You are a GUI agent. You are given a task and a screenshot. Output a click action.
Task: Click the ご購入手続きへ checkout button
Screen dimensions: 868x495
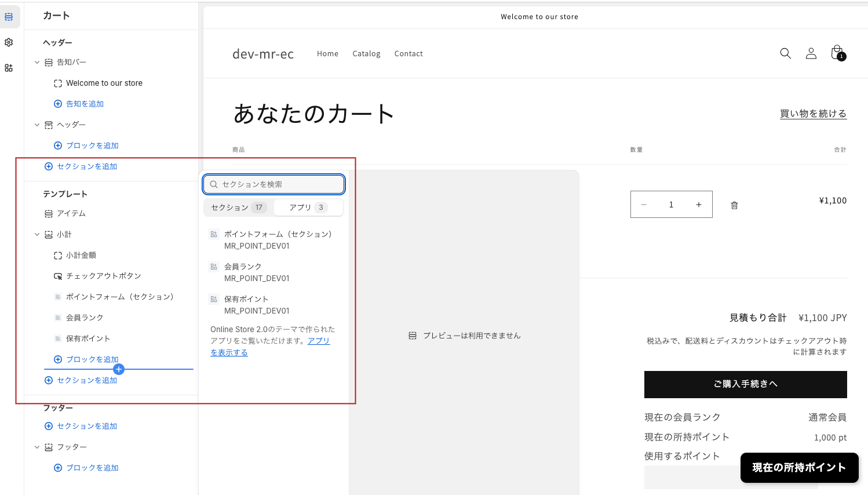pyautogui.click(x=745, y=384)
